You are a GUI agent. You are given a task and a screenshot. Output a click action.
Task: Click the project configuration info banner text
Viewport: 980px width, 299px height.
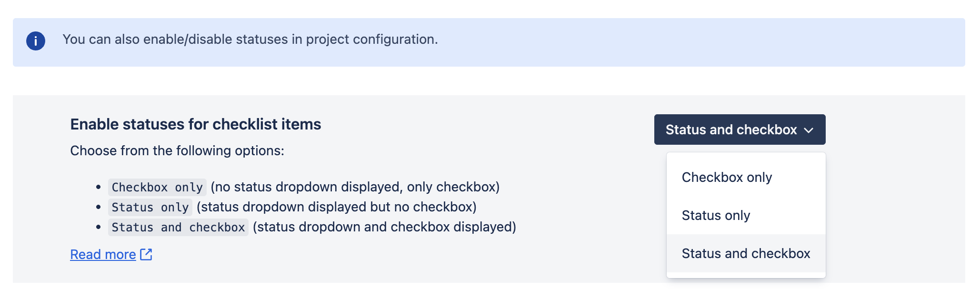tap(250, 39)
